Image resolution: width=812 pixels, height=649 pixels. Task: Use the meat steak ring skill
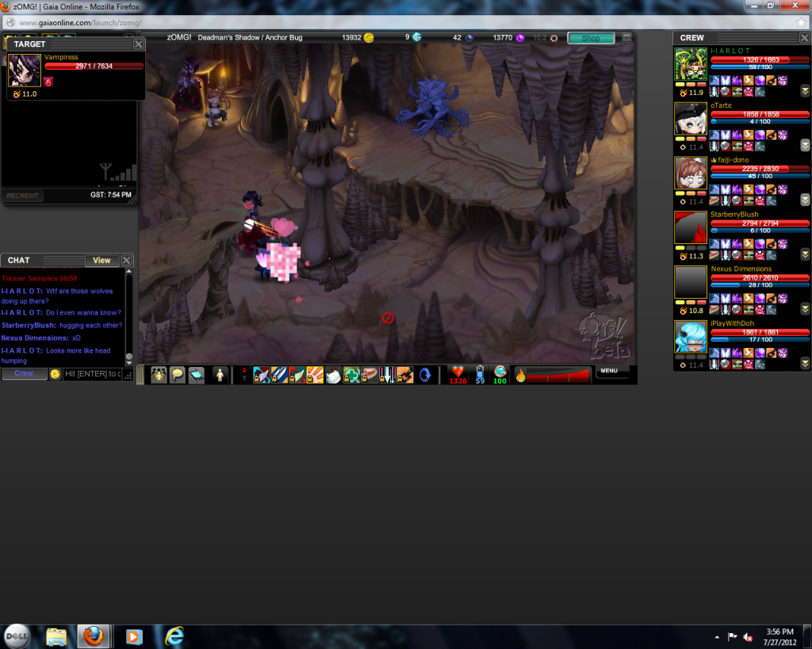369,375
